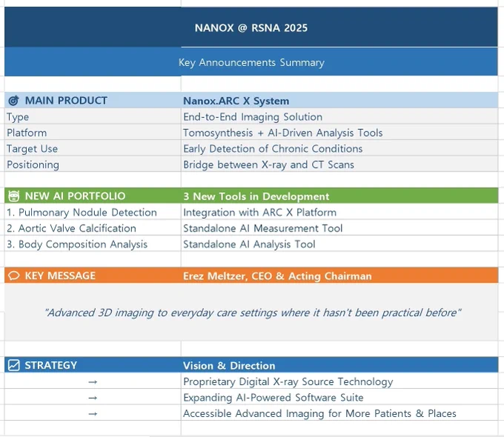The width and height of the screenshot is (504, 437).
Task: Click the NEW AI PORTFOLIO header text
Action: tap(75, 196)
